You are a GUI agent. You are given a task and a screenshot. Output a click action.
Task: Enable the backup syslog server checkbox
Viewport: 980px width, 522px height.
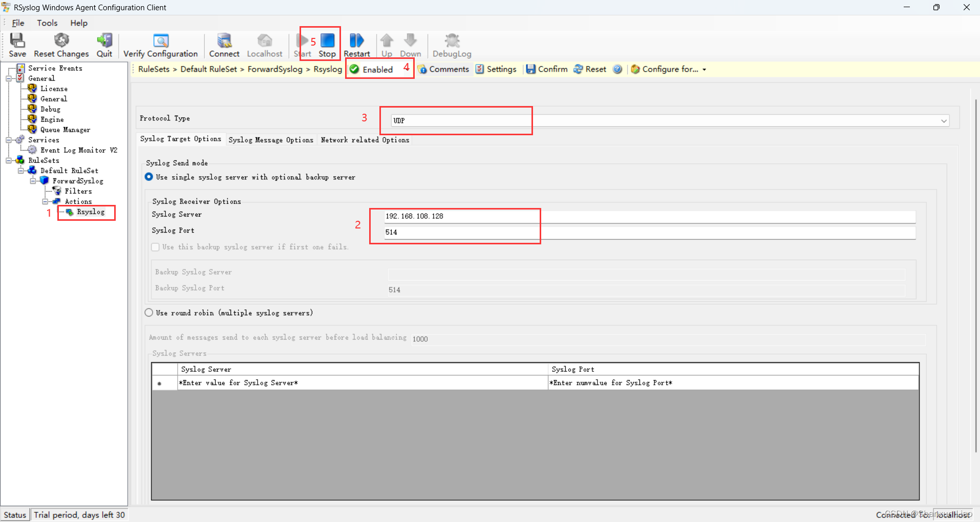155,247
